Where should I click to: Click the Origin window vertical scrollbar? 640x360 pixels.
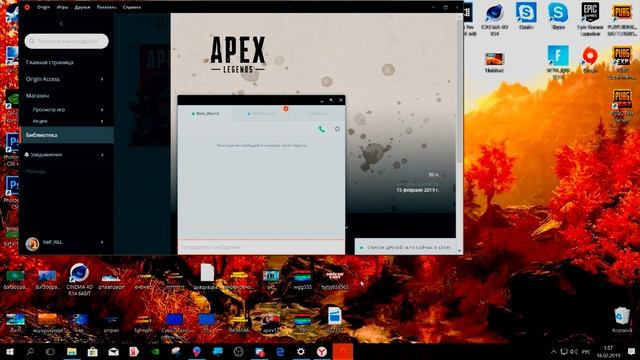point(460,90)
